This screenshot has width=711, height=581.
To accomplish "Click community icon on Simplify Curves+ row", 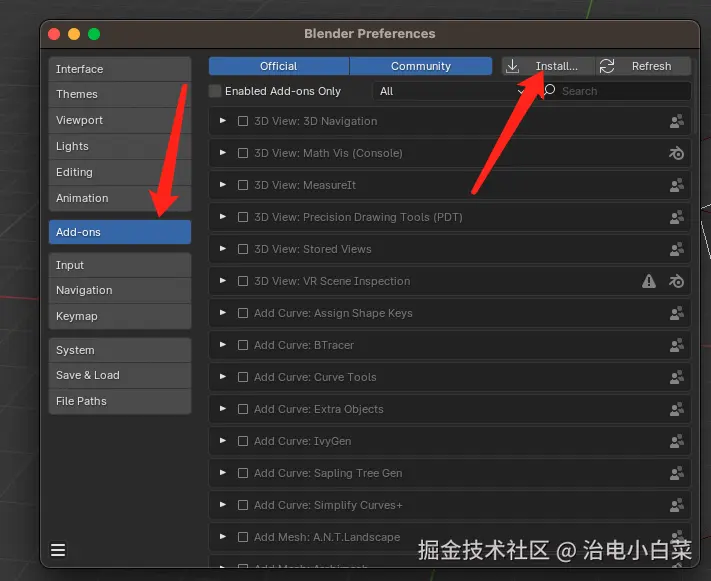I will [676, 505].
